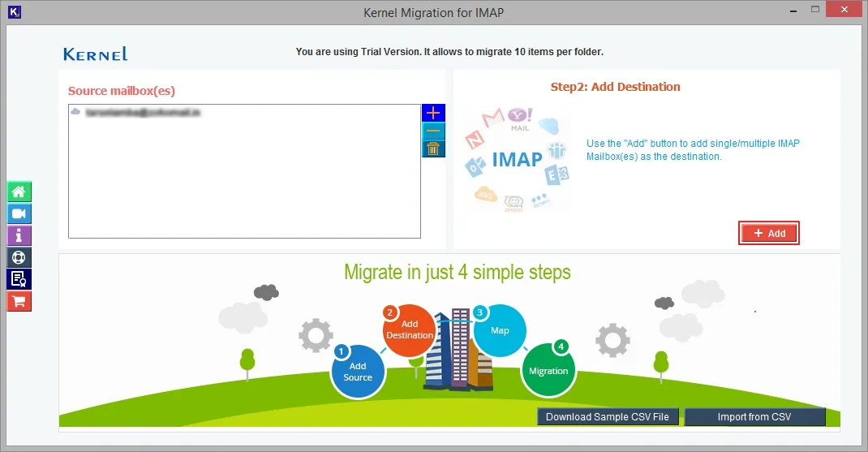Image resolution: width=868 pixels, height=452 pixels.
Task: Click the Migrate in just 4 simple steps title
Action: click(x=458, y=272)
